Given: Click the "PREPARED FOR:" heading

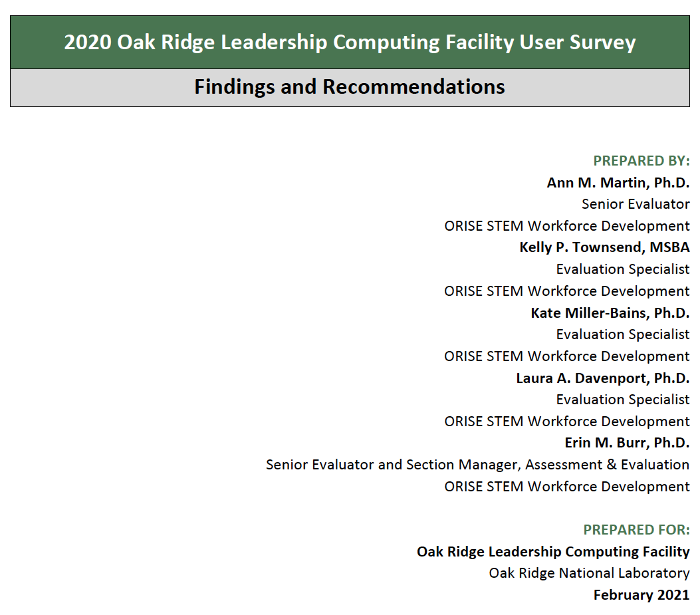Looking at the screenshot, I should click(x=636, y=530).
